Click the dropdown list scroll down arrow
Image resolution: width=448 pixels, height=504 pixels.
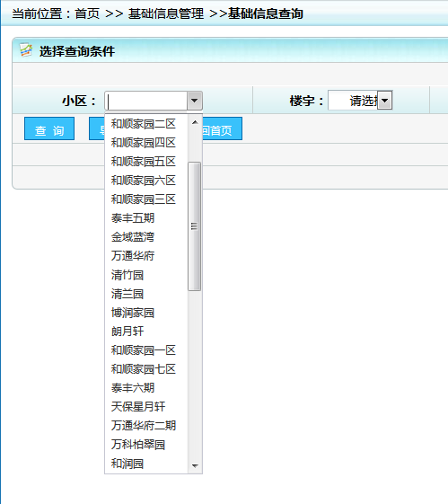(195, 465)
